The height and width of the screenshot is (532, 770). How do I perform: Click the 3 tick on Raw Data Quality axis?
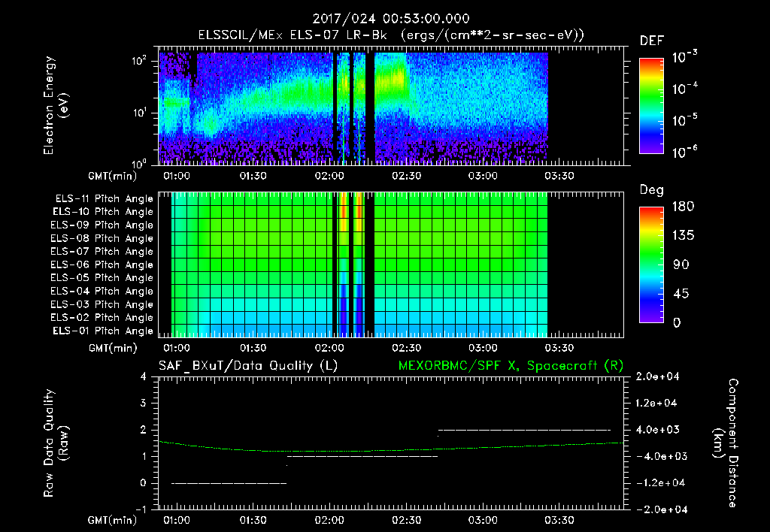coord(144,403)
